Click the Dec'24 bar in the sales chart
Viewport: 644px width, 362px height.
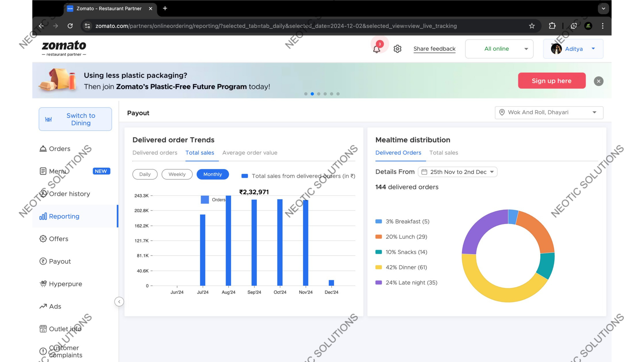[331, 283]
